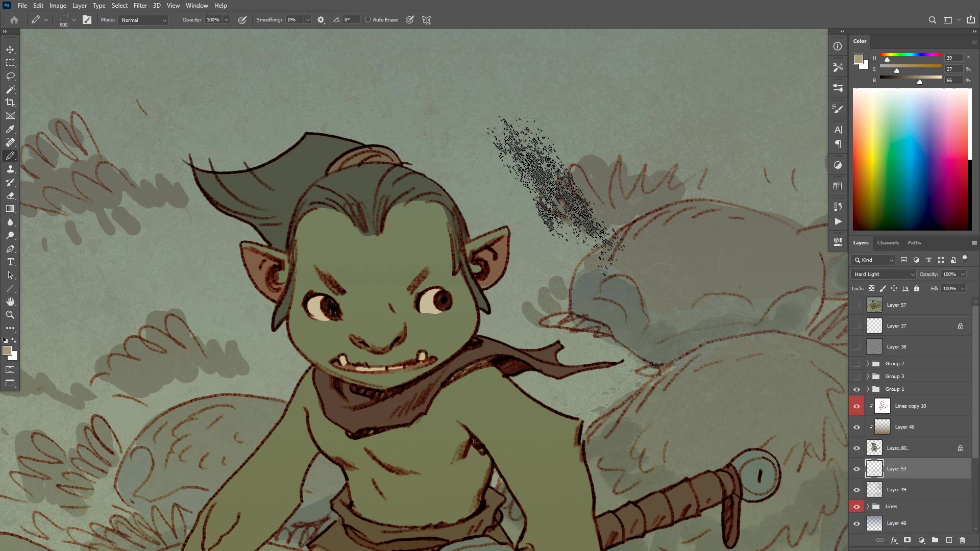
Task: Select the Zoom tool
Action: point(10,315)
